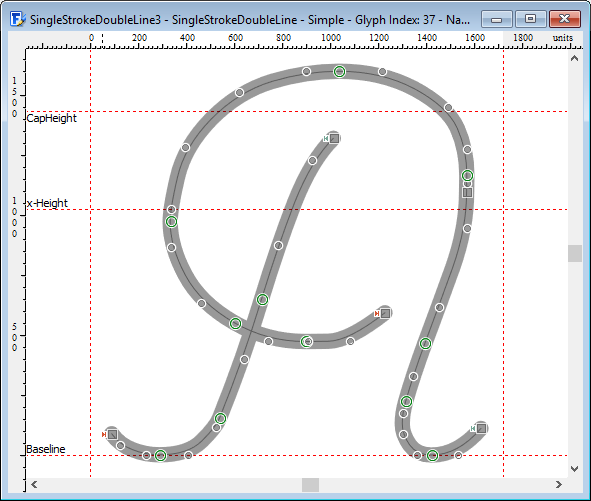Select the start point square node near CapHeight
Viewport: 591px width, 501px height.
[x=334, y=138]
